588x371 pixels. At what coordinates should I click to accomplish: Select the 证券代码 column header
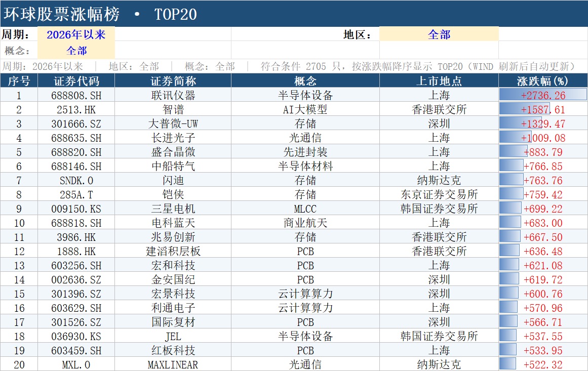click(x=76, y=80)
